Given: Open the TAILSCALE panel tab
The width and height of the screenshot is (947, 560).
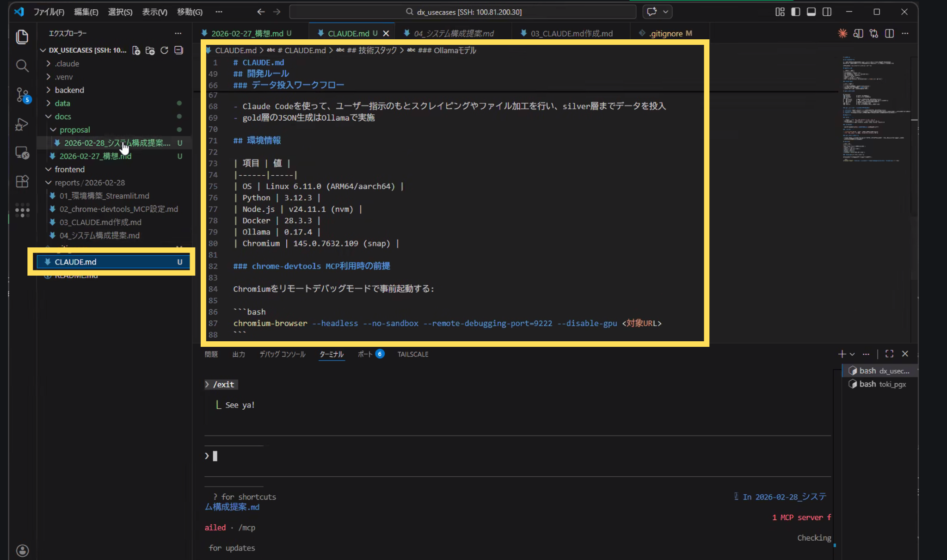Looking at the screenshot, I should (x=412, y=354).
